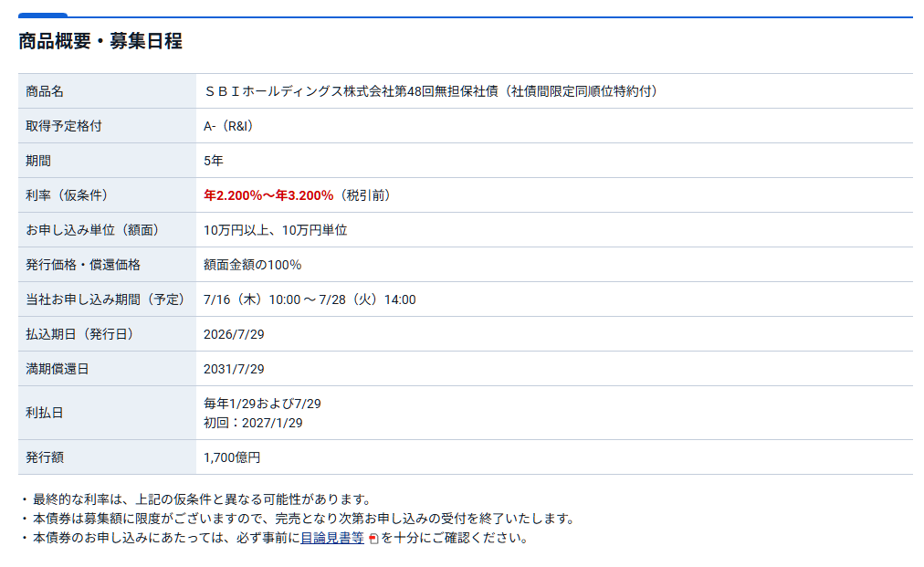Click the maturity date 2031/7/29

234,369
